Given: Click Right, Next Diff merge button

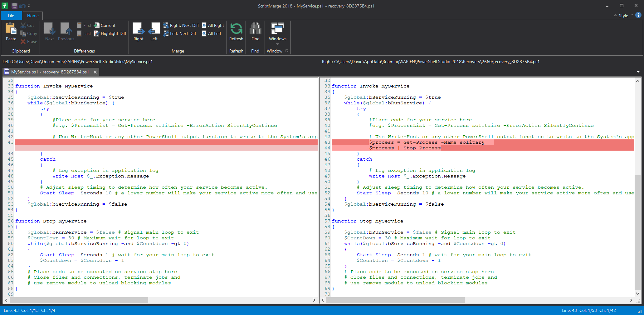Looking at the screenshot, I should click(x=181, y=25).
